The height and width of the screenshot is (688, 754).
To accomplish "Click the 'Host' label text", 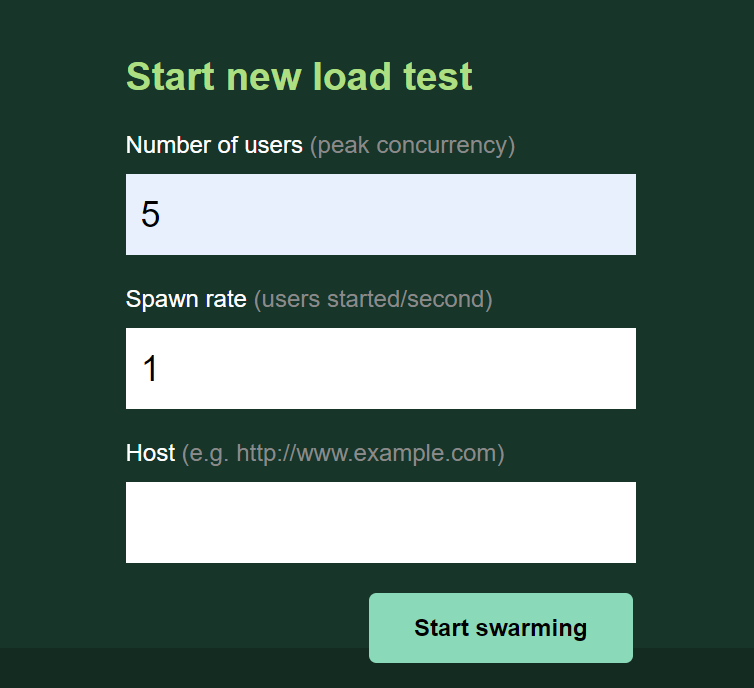I will coord(150,453).
